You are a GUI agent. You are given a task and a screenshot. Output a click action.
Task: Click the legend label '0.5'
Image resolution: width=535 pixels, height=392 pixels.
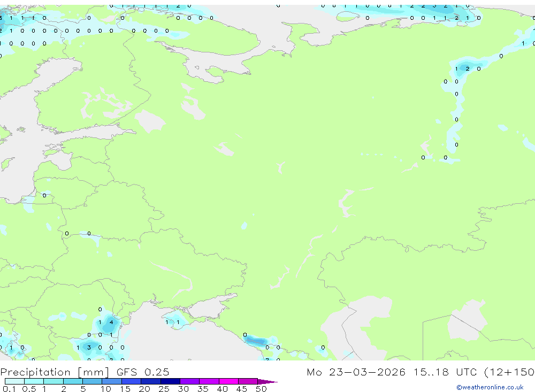point(29,389)
